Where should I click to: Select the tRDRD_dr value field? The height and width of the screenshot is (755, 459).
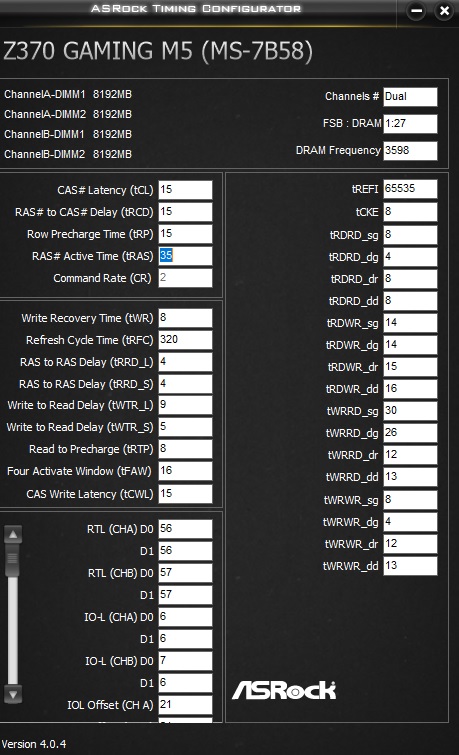pos(410,279)
